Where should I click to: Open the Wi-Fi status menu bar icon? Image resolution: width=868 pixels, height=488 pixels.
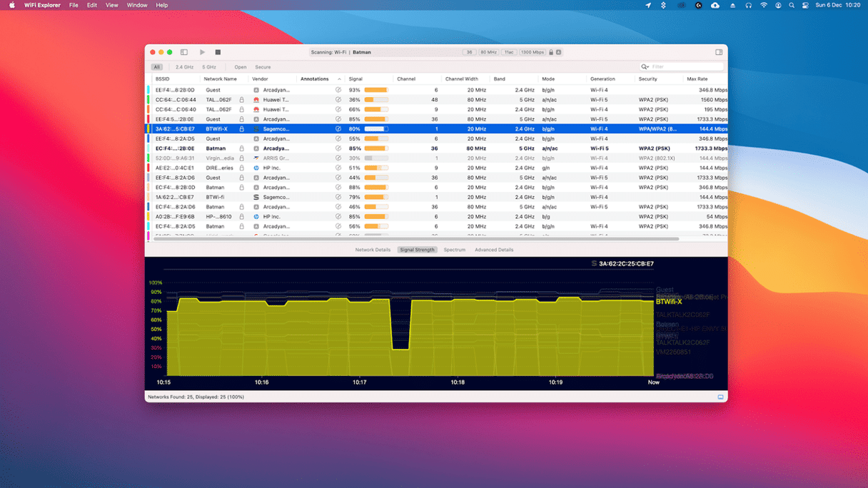(764, 5)
